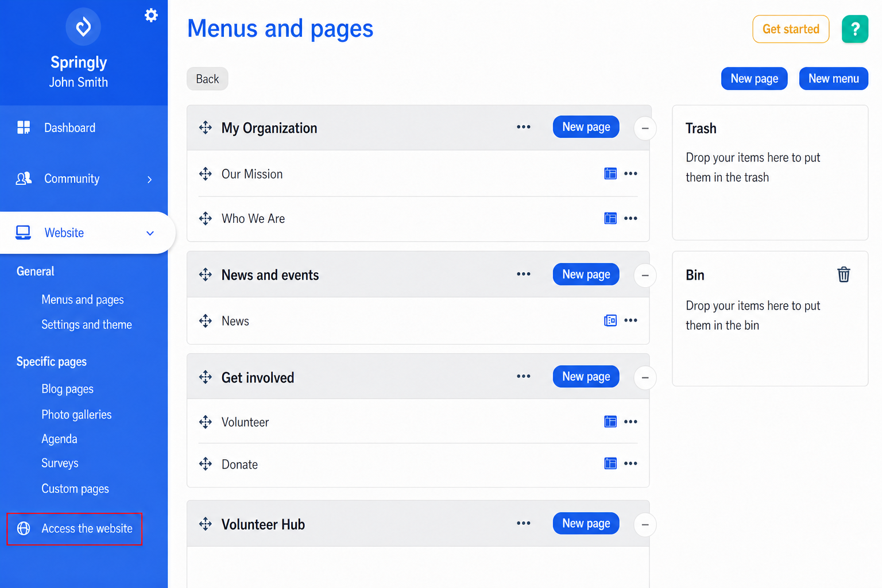Open Menus and pages in sidebar

tap(83, 300)
